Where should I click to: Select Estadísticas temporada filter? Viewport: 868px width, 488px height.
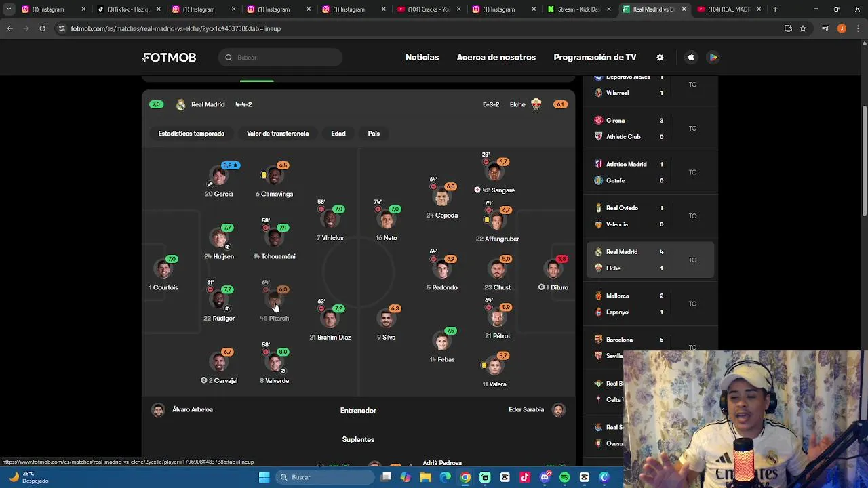pos(191,134)
